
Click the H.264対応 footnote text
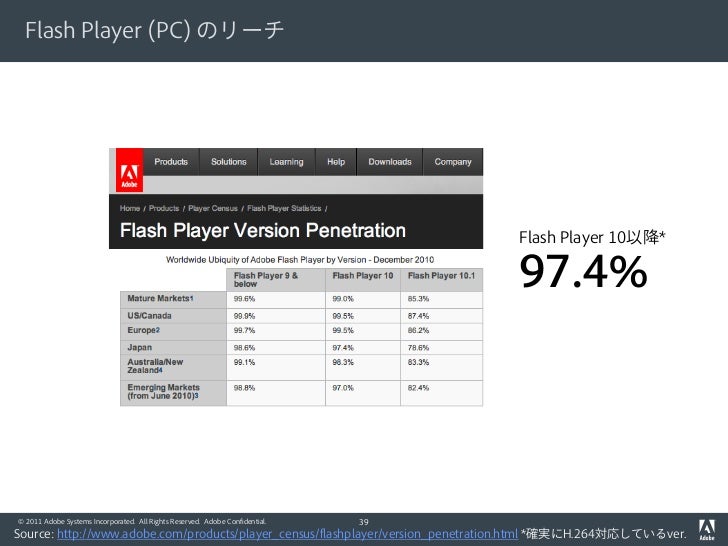[603, 534]
